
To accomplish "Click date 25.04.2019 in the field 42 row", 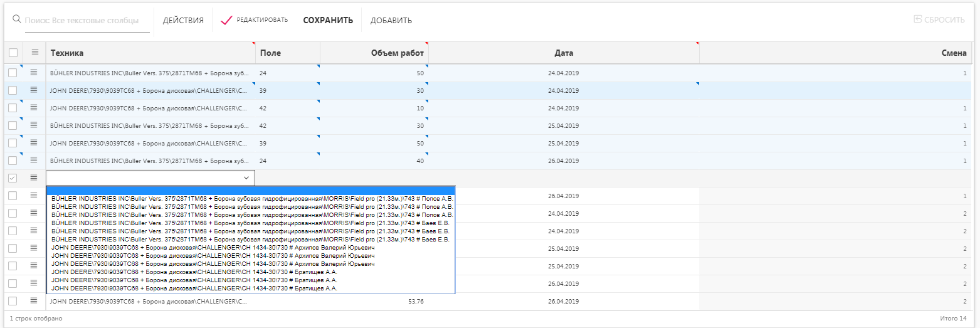I will point(563,125).
